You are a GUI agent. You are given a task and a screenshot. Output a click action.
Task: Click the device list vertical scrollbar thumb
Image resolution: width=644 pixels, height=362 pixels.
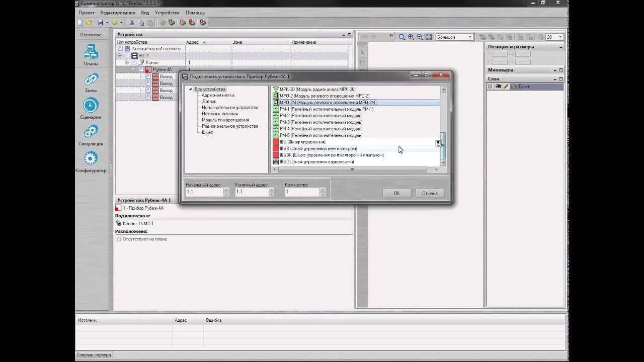pos(443,146)
